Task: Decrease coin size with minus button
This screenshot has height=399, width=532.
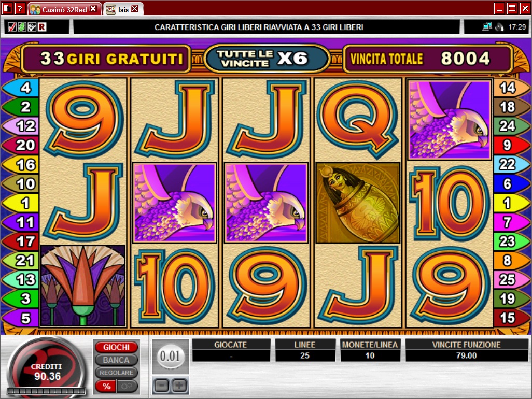Action: click(161, 386)
